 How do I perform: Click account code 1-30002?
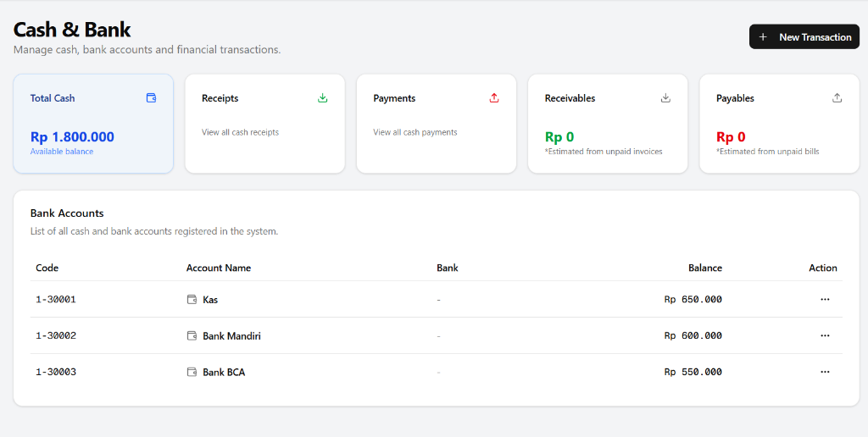(56, 335)
